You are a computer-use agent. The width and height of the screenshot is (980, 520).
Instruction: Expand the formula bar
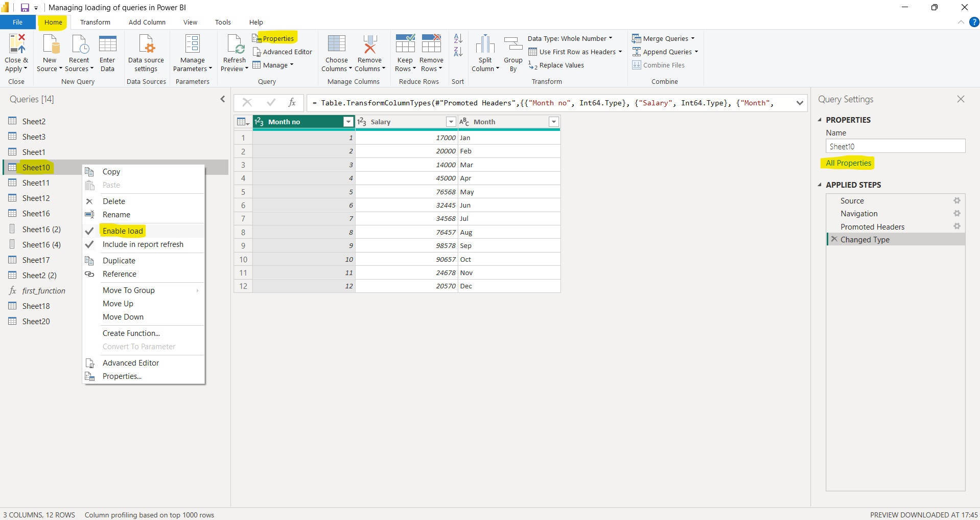coord(800,103)
